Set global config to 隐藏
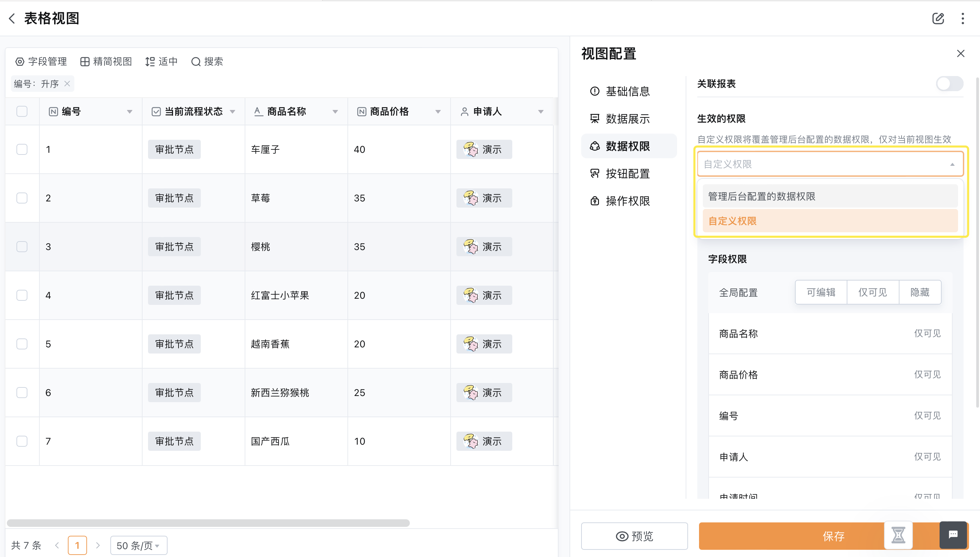The image size is (980, 557). tap(920, 292)
